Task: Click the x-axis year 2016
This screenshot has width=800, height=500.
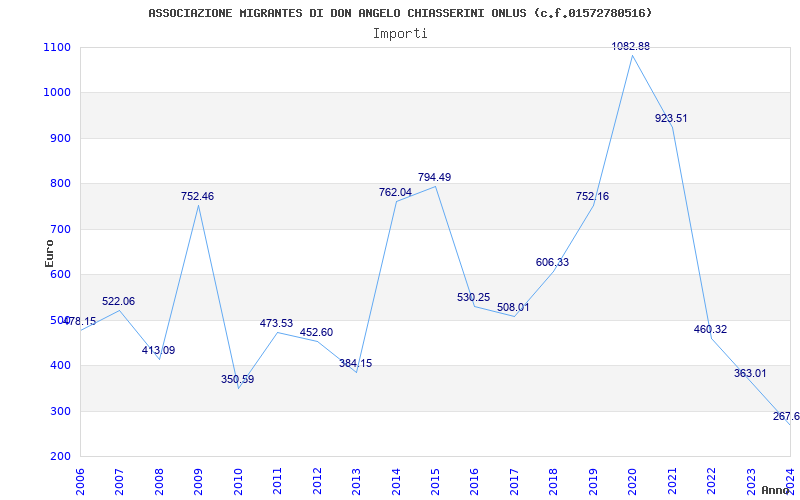Action: tap(474, 481)
